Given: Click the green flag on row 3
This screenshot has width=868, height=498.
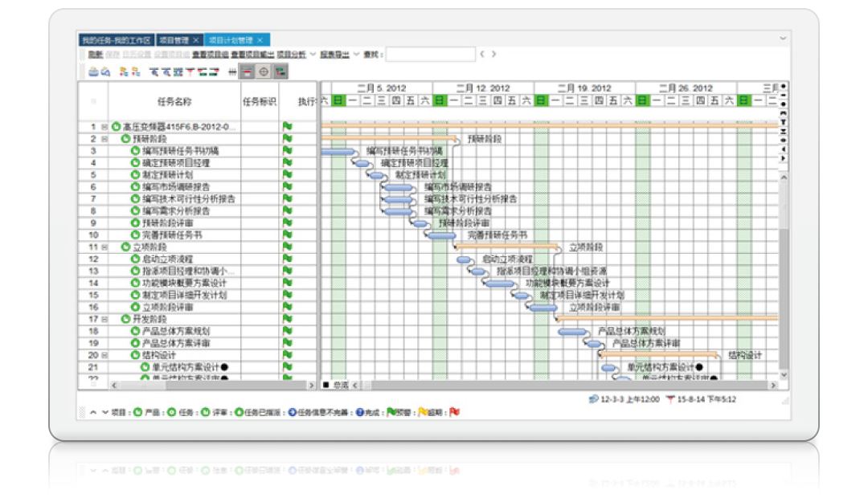Looking at the screenshot, I should coord(286,150).
